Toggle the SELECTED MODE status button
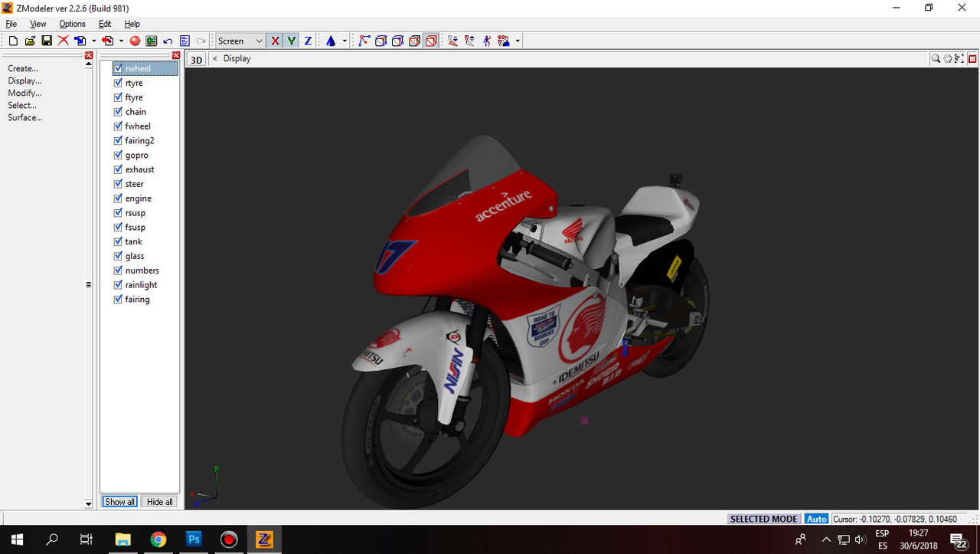 (763, 519)
